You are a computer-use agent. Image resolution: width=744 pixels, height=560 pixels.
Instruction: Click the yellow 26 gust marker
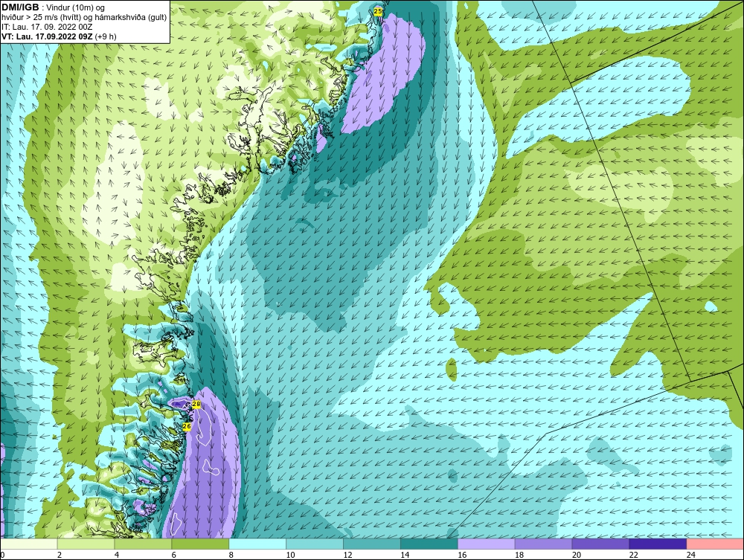[x=187, y=427]
